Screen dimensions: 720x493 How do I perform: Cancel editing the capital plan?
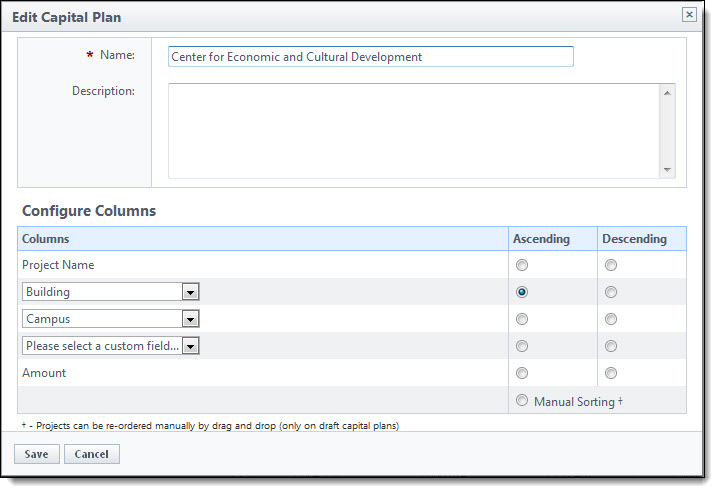92,454
